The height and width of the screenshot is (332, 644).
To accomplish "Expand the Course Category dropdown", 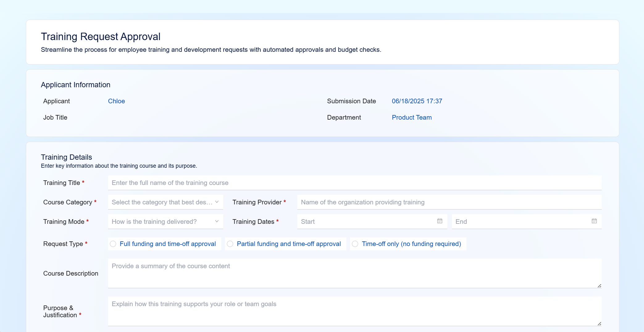I will (165, 202).
